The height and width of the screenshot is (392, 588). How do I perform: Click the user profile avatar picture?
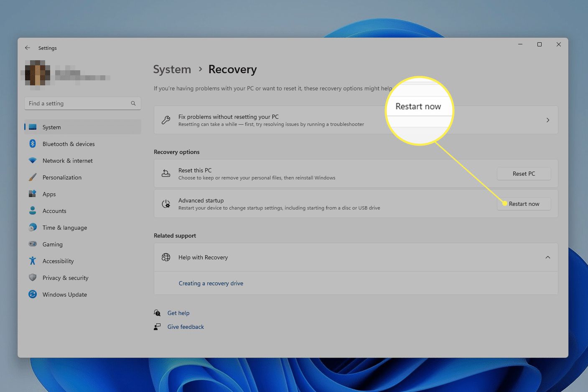(38, 75)
